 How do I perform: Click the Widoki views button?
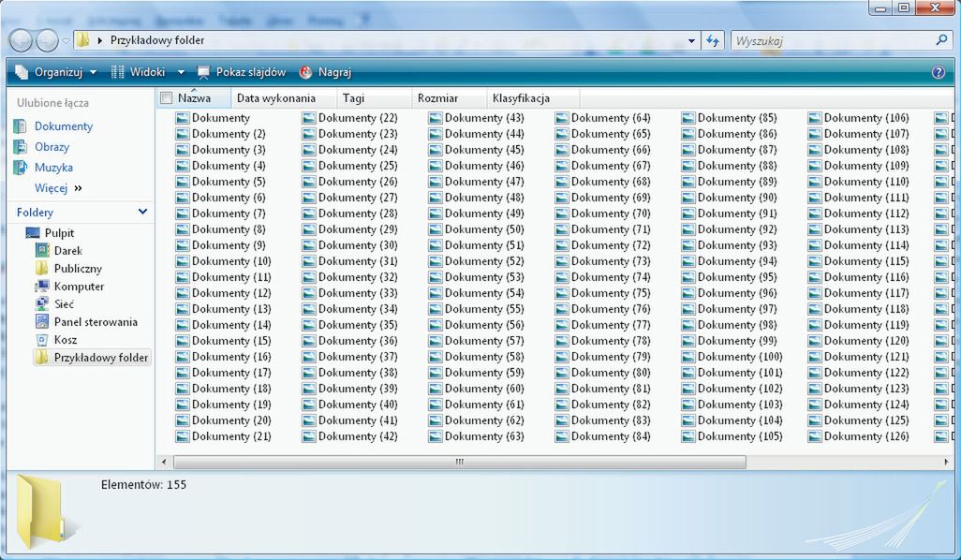tap(139, 72)
